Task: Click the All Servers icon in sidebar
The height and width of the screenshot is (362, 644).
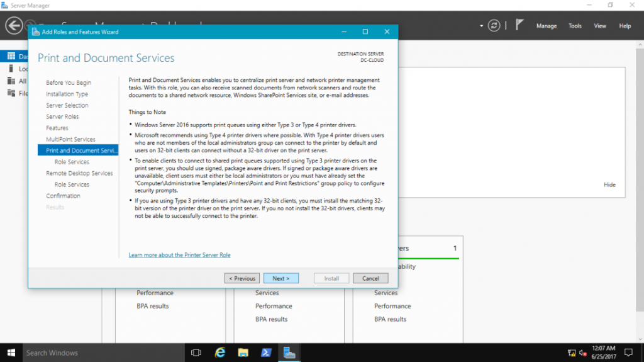Action: pos(11,81)
